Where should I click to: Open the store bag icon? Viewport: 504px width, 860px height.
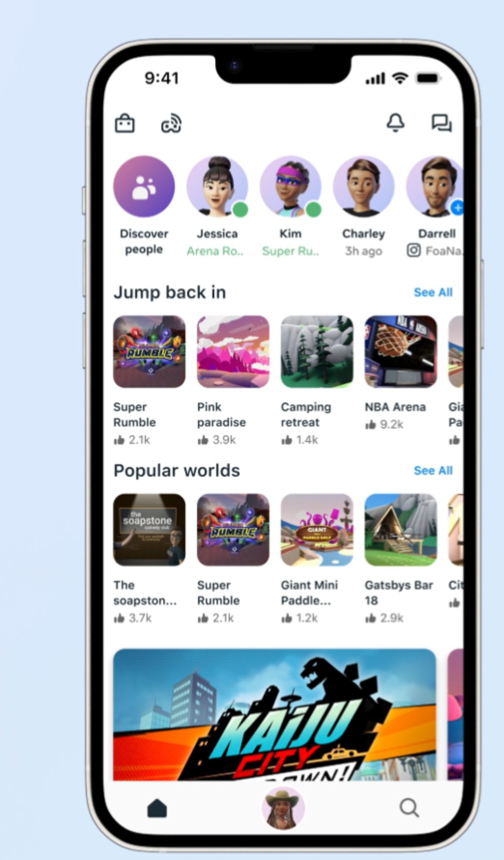(125, 124)
